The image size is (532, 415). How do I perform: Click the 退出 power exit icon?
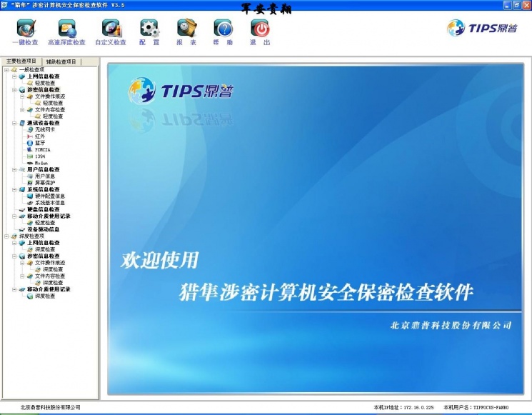pyautogui.click(x=260, y=28)
